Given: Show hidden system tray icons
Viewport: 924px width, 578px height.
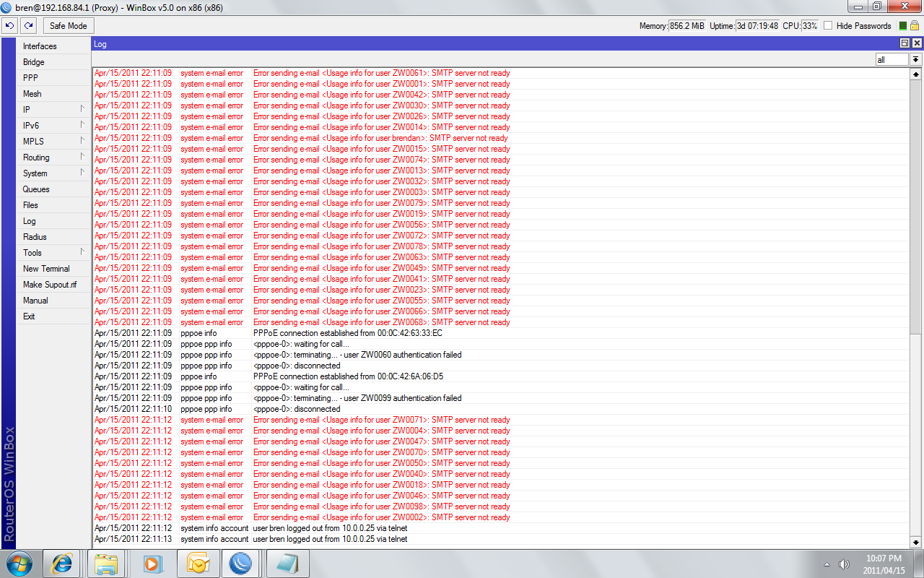Looking at the screenshot, I should coord(827,564).
